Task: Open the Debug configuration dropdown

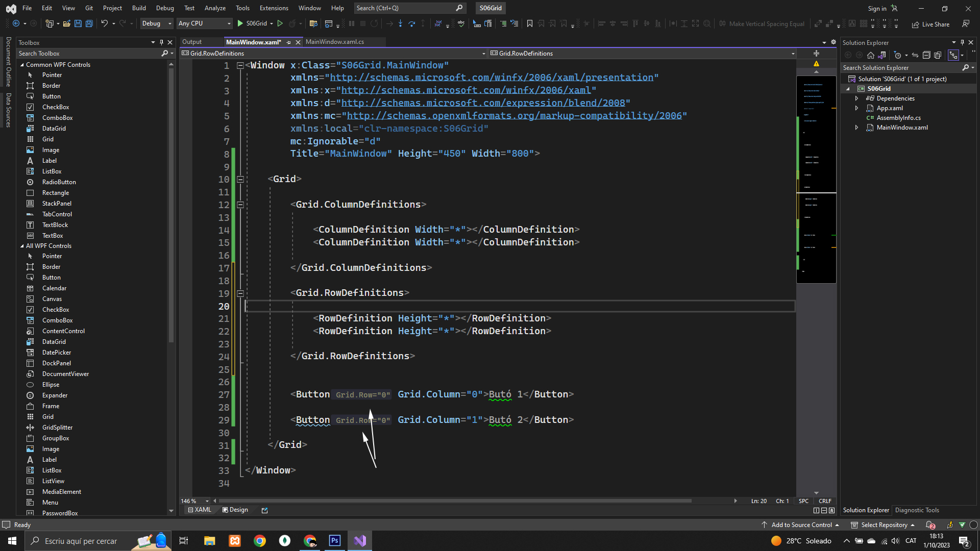Action: [x=157, y=23]
